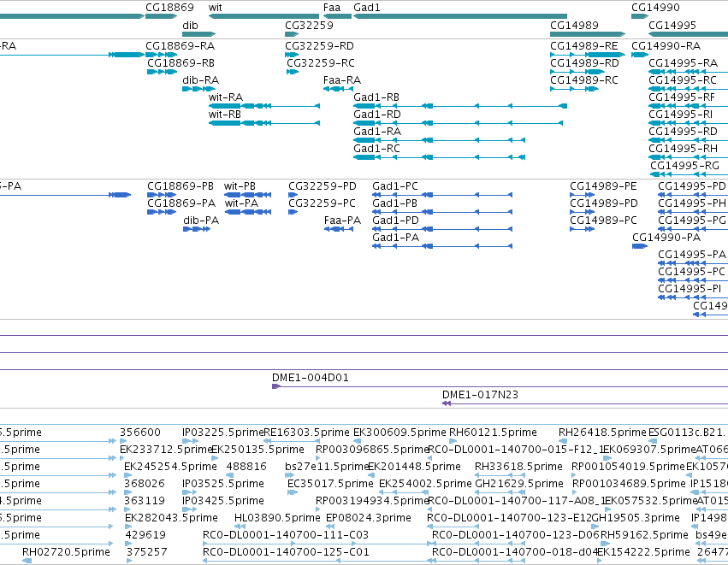Click transcript Gad1-RB
The image size is (728, 565).
click(x=460, y=106)
